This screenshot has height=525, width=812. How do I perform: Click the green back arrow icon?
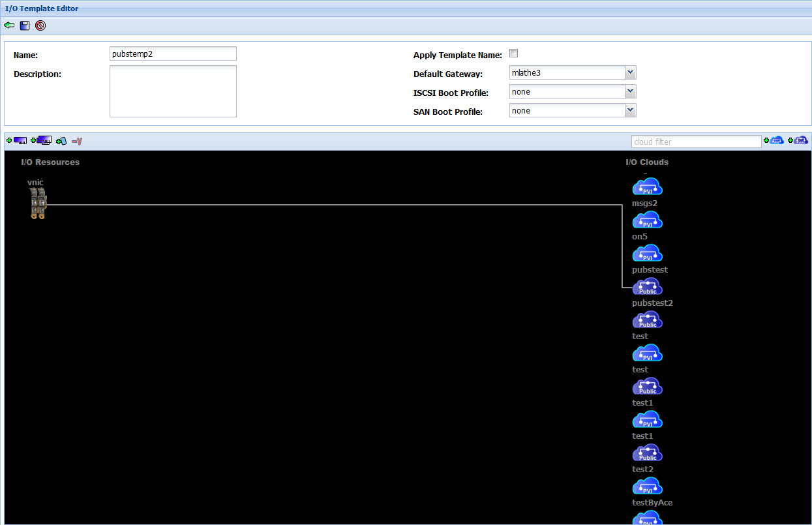point(9,25)
